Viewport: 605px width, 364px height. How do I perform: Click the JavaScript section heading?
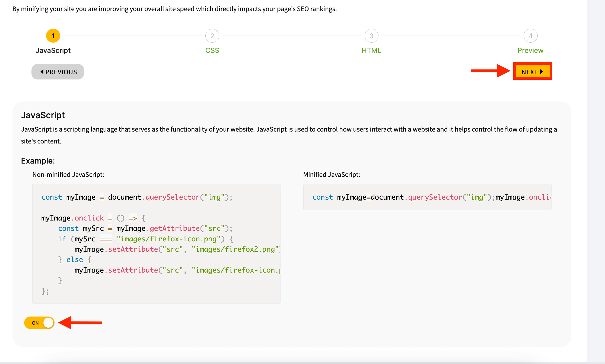[x=43, y=115]
